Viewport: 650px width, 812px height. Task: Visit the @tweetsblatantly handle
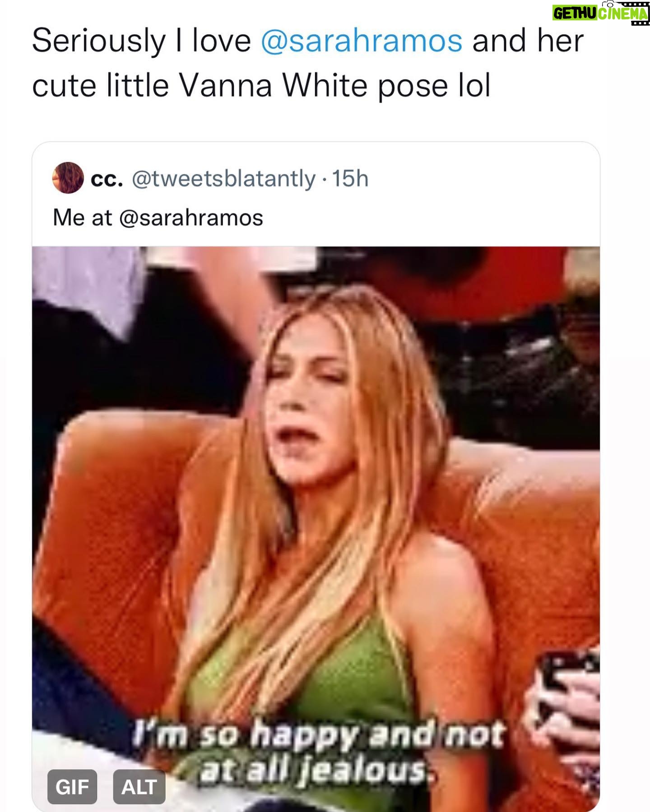click(x=223, y=179)
